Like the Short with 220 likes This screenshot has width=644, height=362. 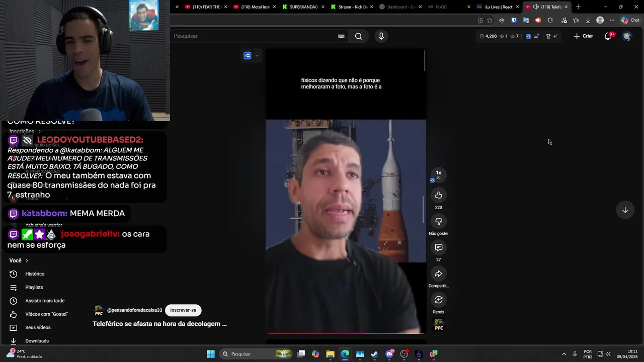(439, 195)
